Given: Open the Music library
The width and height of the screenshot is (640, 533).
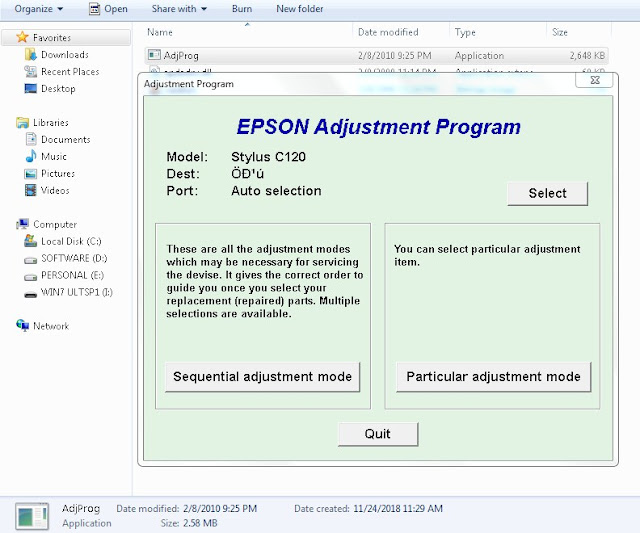Looking at the screenshot, I should pos(53,157).
